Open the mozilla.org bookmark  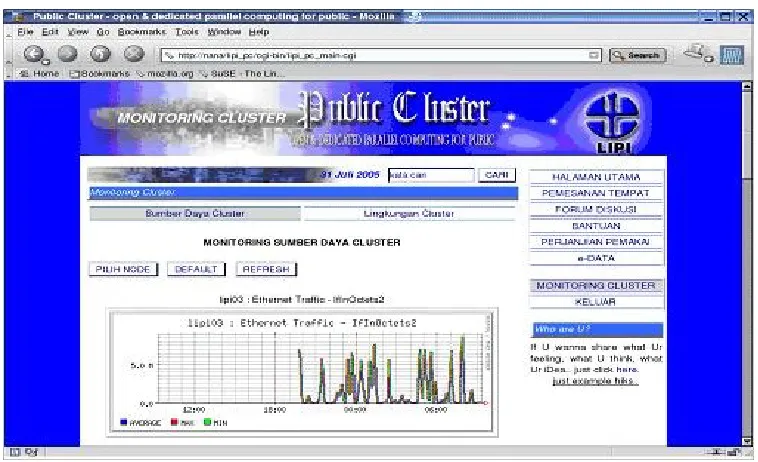click(165, 74)
